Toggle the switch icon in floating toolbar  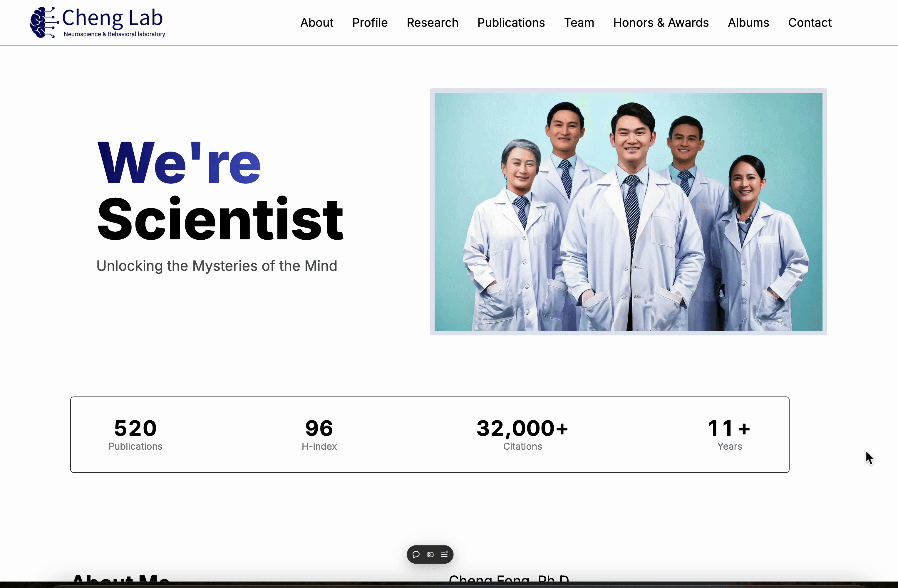click(x=430, y=555)
